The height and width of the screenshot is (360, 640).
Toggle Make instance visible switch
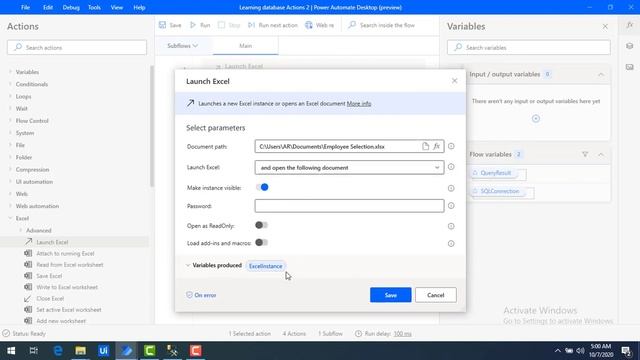(262, 187)
